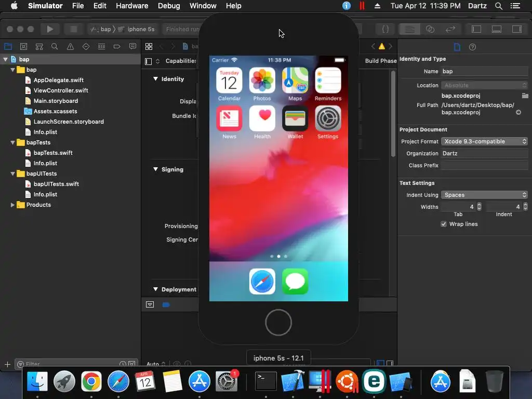
Task: Collapse the bapTests group
Action: [x=12, y=142]
